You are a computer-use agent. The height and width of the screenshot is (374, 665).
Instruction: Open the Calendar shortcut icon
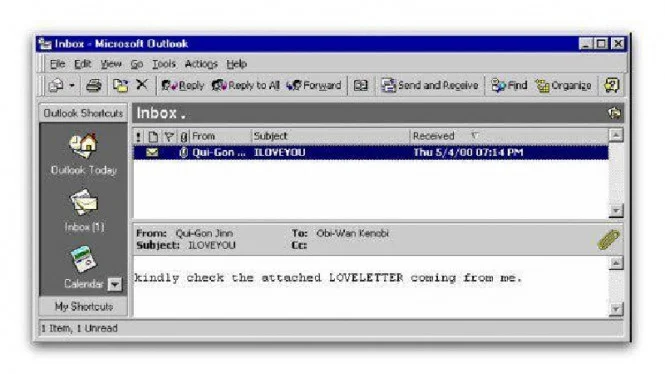coord(84,259)
